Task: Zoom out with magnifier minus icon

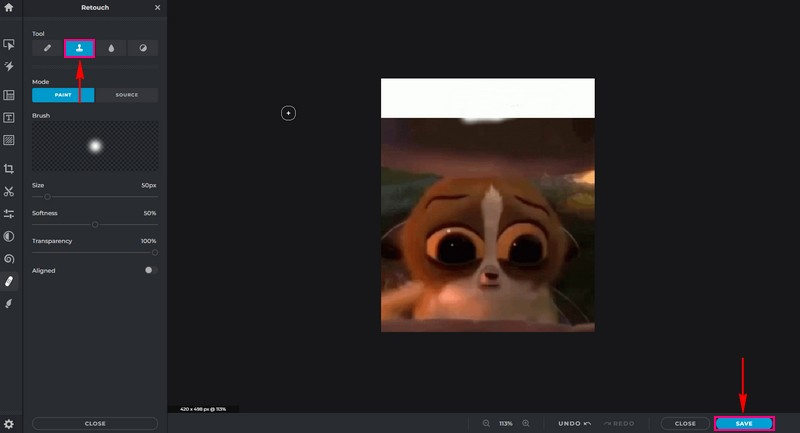Action: tap(486, 423)
